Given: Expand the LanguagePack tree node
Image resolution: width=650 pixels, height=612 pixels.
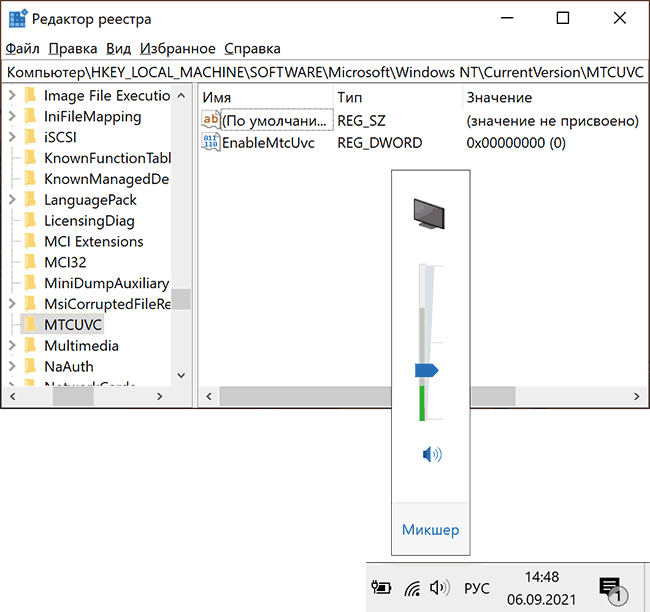Looking at the screenshot, I should [12, 199].
